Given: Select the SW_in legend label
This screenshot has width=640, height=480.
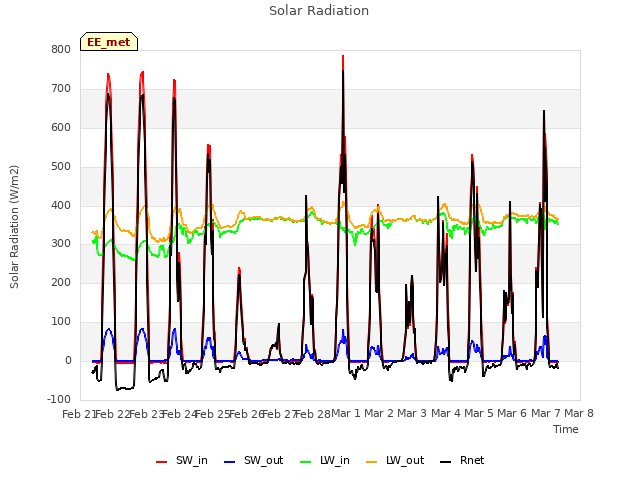Looking at the screenshot, I should click(192, 460).
